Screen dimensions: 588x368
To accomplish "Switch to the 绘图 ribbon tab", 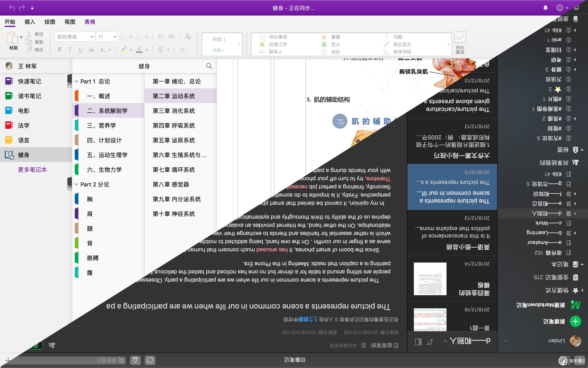I will tap(50, 22).
